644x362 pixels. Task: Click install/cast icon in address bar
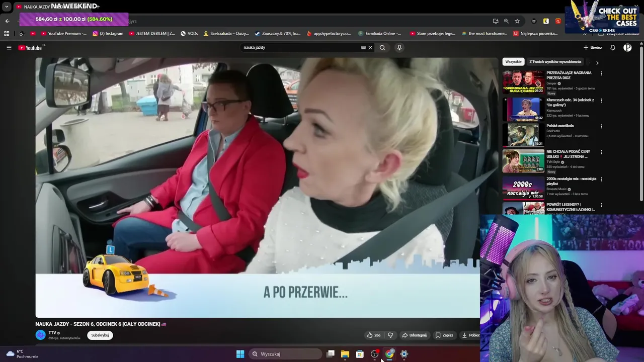496,21
